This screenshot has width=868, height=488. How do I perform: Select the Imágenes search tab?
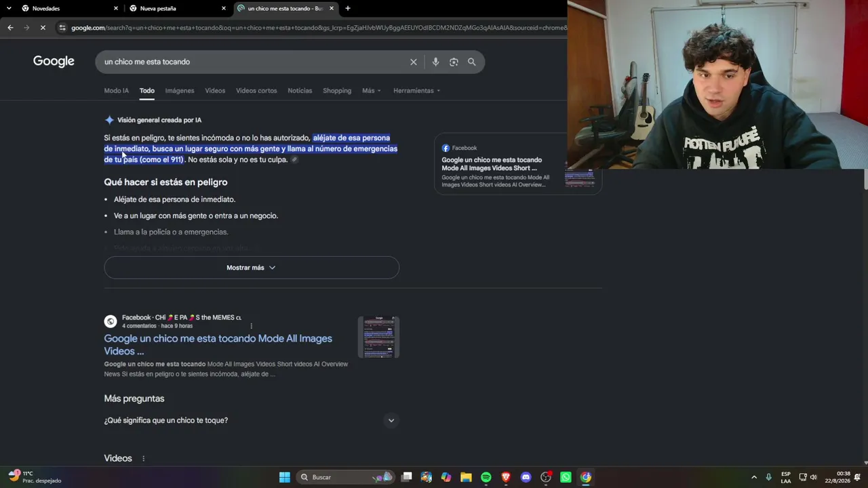point(180,91)
